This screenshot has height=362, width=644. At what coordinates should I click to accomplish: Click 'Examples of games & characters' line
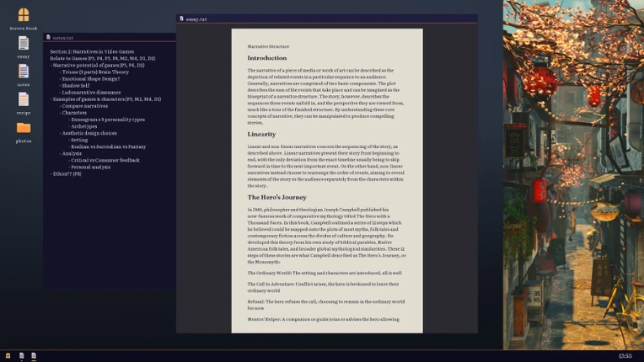[105, 99]
